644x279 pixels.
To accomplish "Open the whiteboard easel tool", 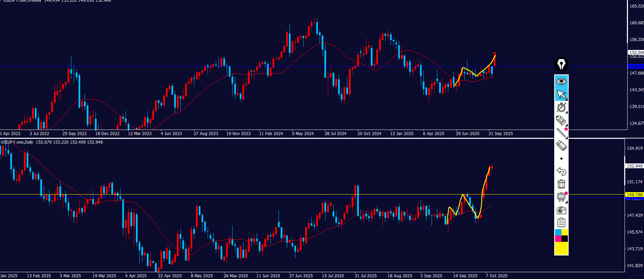I will [561, 197].
